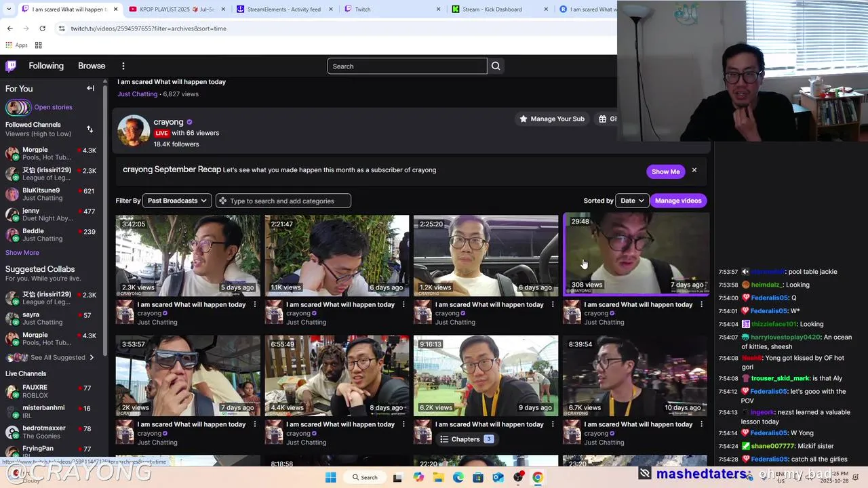Click Windows taskbar Search box
The width and height of the screenshot is (868, 488).
365,477
